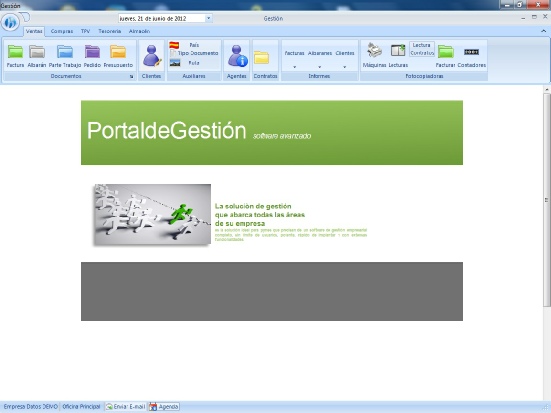Screen dimensions: 551x413
Task: Select the purple Pedido folder icon
Action: click(x=92, y=52)
